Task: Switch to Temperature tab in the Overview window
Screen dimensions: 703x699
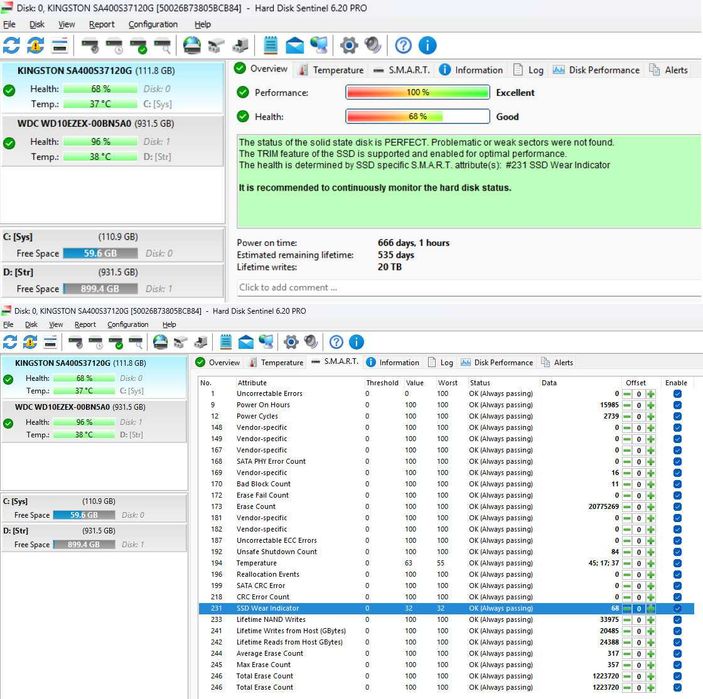Action: (332, 70)
